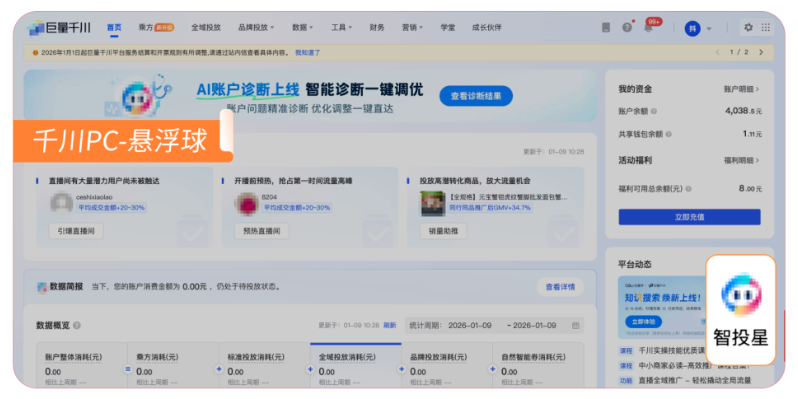Click the 8204 account avatar thumbnail
Viewport: 798px width, 399px height.
point(246,203)
